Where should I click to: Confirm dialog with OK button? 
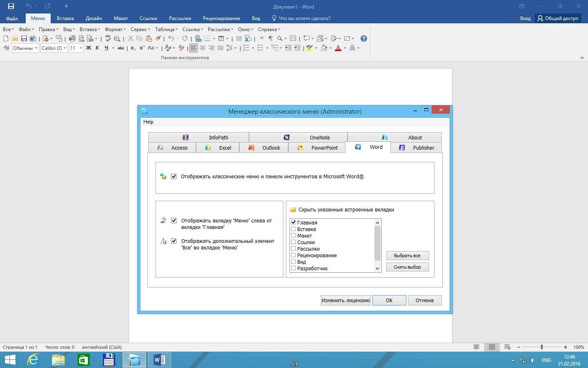click(x=389, y=300)
